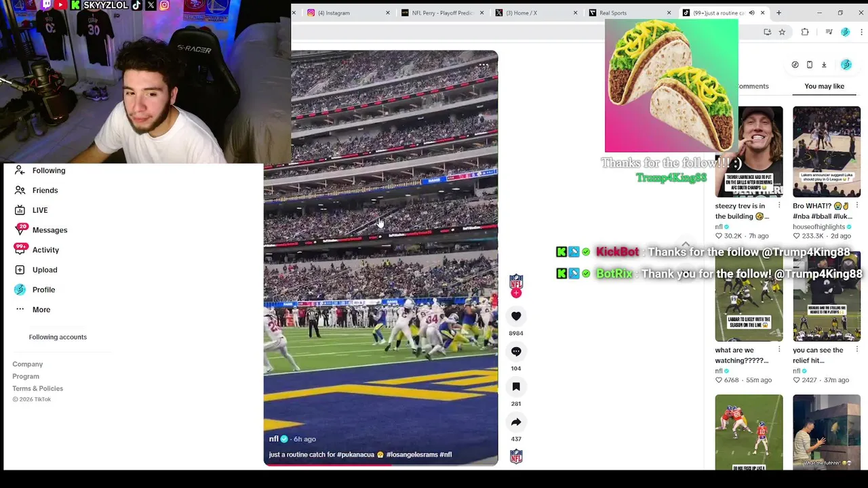Open options for 'you can see the relief' video
The image size is (868, 488).
(857, 350)
